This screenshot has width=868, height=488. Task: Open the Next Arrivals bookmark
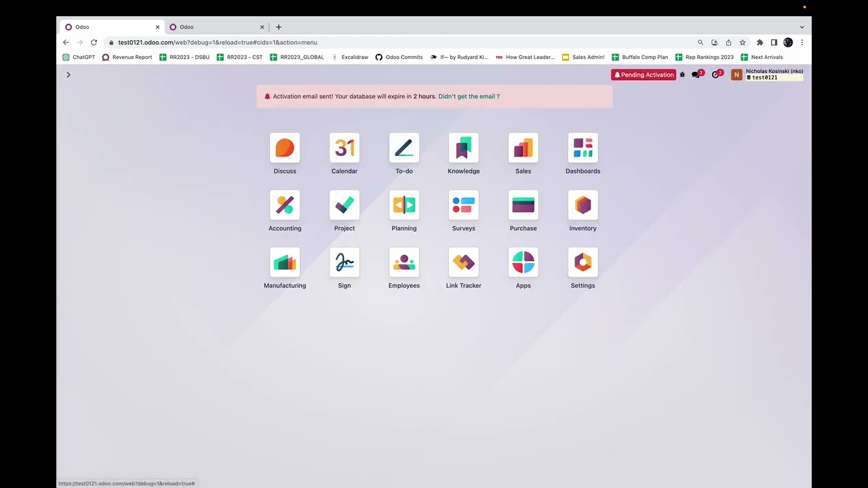762,57
